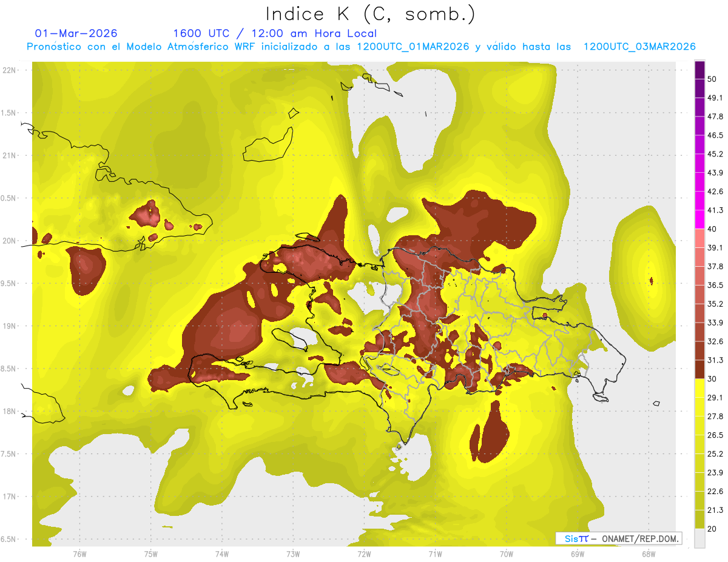This screenshot has width=728, height=562.
Task: Pick the bright yellow swatch between 29.1 and 30
Action: click(x=699, y=388)
